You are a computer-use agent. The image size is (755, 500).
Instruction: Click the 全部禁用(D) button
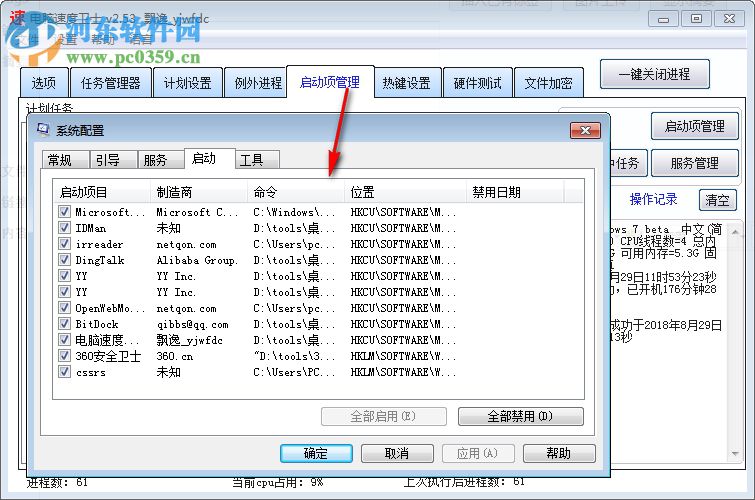(x=521, y=416)
